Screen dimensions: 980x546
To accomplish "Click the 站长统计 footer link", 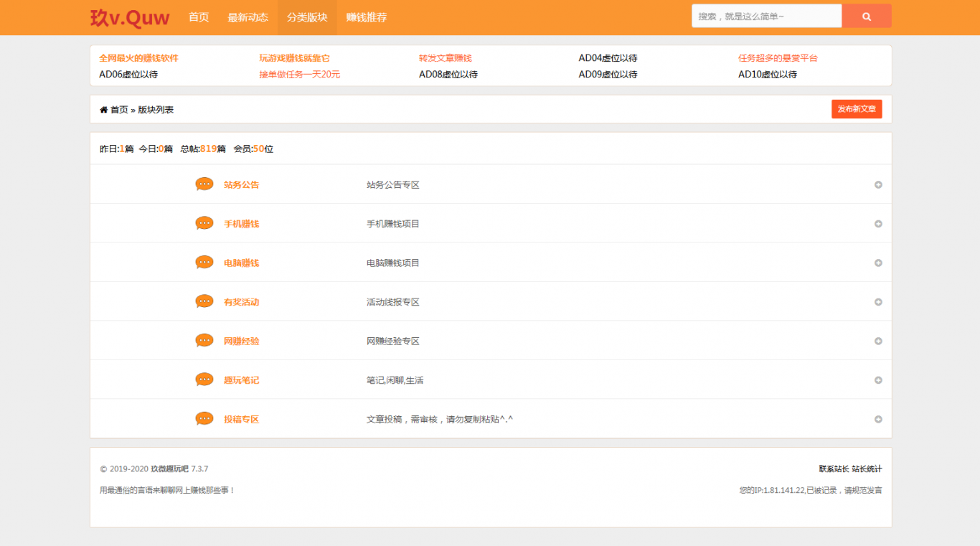I will [867, 469].
